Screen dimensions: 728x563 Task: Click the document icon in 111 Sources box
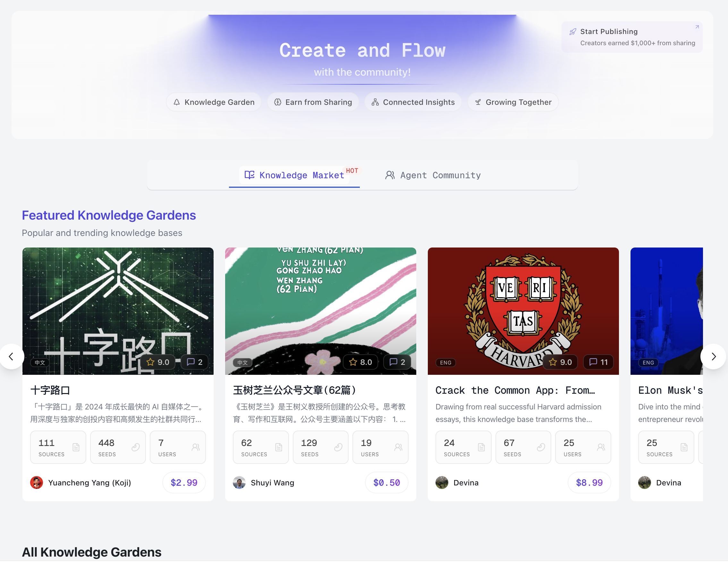point(76,447)
